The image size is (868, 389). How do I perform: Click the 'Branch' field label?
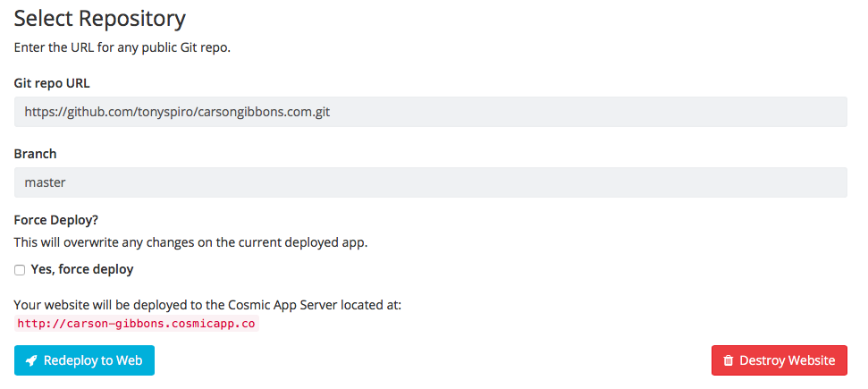(36, 154)
